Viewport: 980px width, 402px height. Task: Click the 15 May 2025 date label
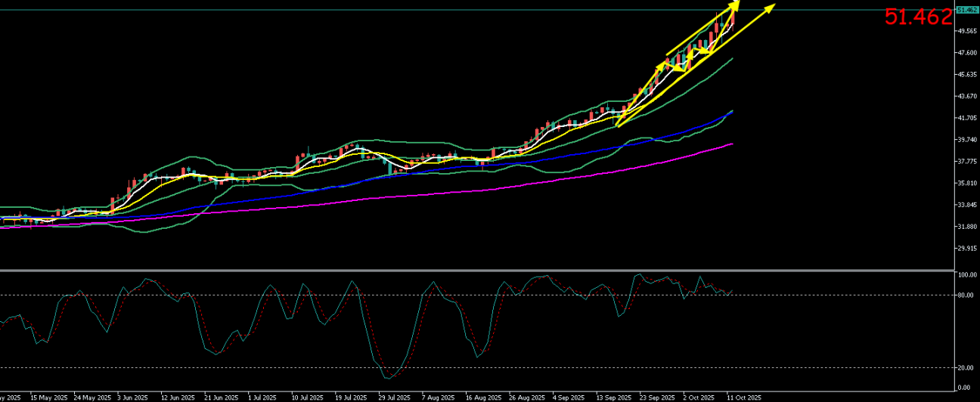tap(49, 397)
